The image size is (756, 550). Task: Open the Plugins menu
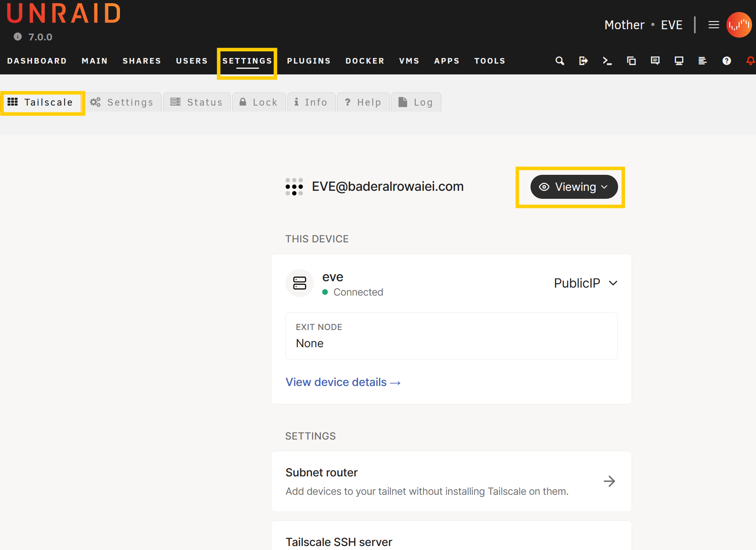309,61
